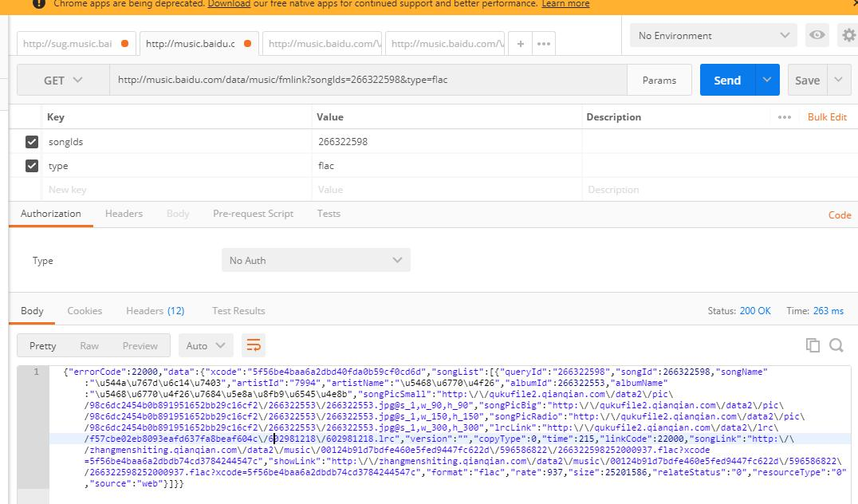Open the Test Results tab

(x=238, y=311)
